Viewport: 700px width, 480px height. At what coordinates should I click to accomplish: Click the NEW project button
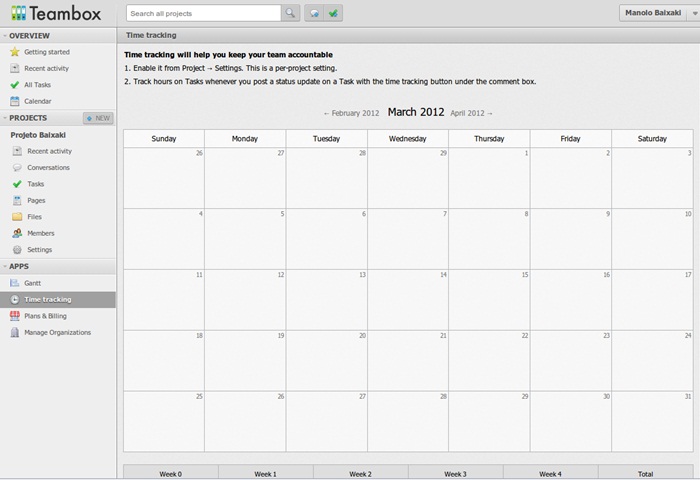click(99, 118)
